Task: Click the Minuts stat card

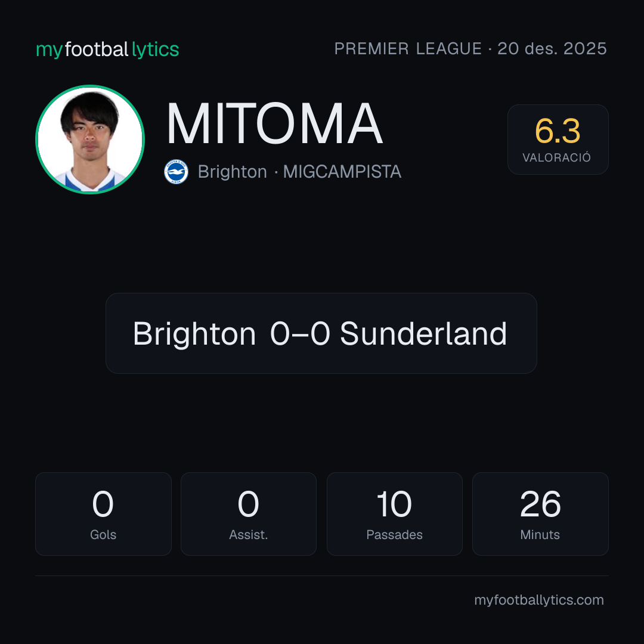Action: click(540, 514)
